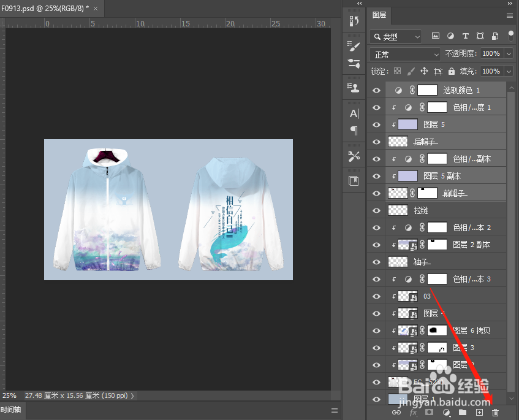This screenshot has height=420, width=519.
Task: Filter layers by text layer type
Action: (465, 36)
